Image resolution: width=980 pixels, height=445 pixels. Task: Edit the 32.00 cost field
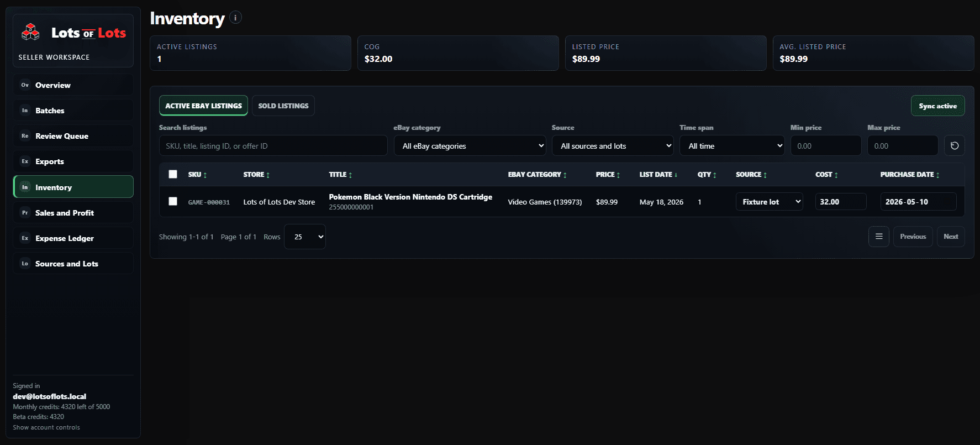click(840, 202)
